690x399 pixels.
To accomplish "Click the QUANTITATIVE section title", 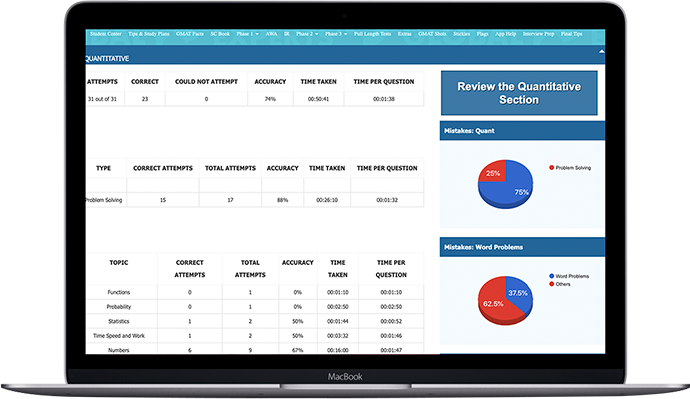I will [x=107, y=59].
